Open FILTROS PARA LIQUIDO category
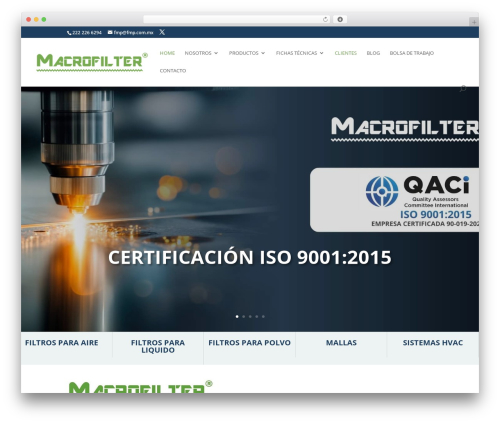The image size is (500, 423). [158, 346]
